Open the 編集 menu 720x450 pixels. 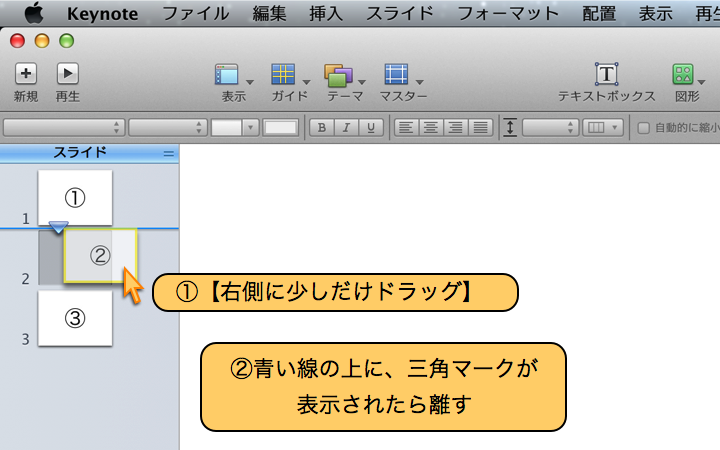click(x=270, y=13)
